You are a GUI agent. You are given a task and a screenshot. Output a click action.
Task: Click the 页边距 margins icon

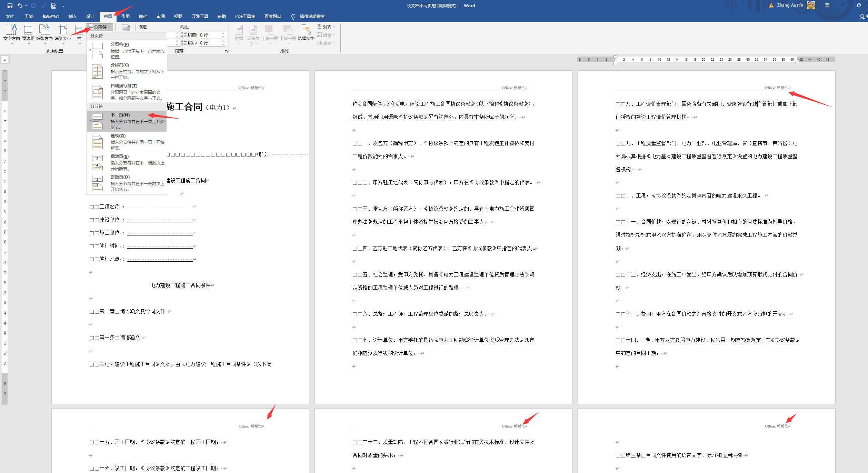(28, 34)
